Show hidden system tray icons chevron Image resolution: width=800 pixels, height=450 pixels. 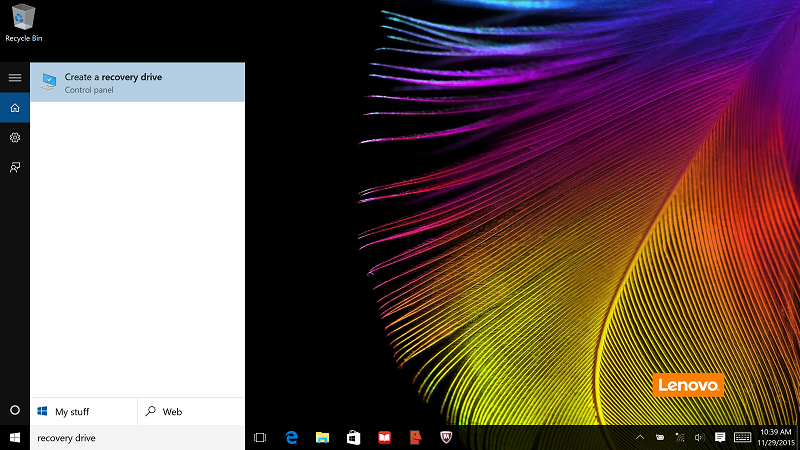640,438
